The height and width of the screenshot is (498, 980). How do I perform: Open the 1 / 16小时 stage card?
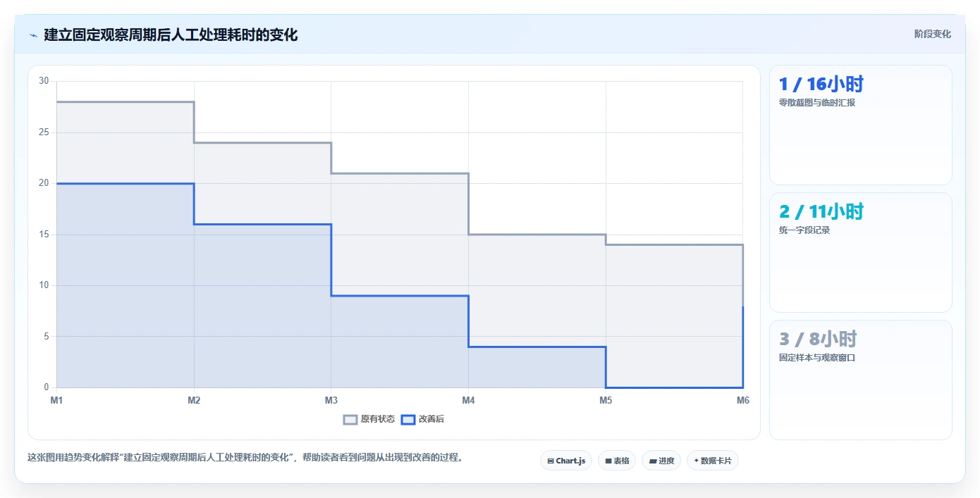pos(860,125)
